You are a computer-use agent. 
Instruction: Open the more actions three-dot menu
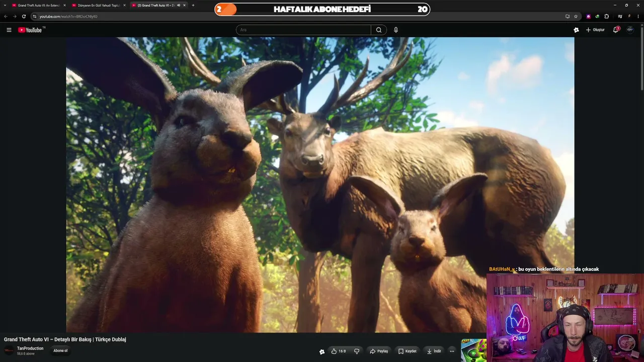point(452,351)
